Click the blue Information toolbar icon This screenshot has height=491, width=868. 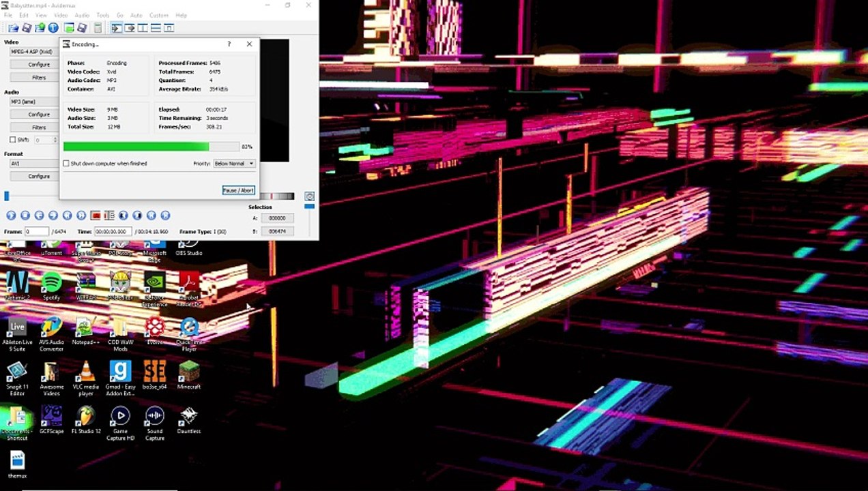click(53, 28)
